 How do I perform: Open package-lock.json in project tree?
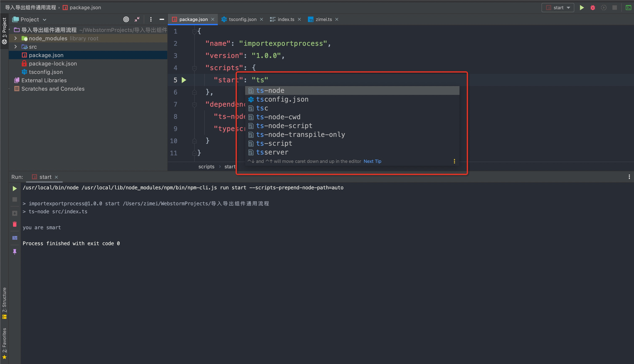click(x=53, y=63)
